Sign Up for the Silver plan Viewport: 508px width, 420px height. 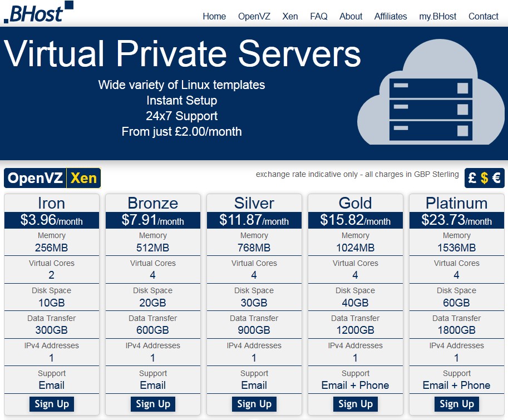point(254,404)
